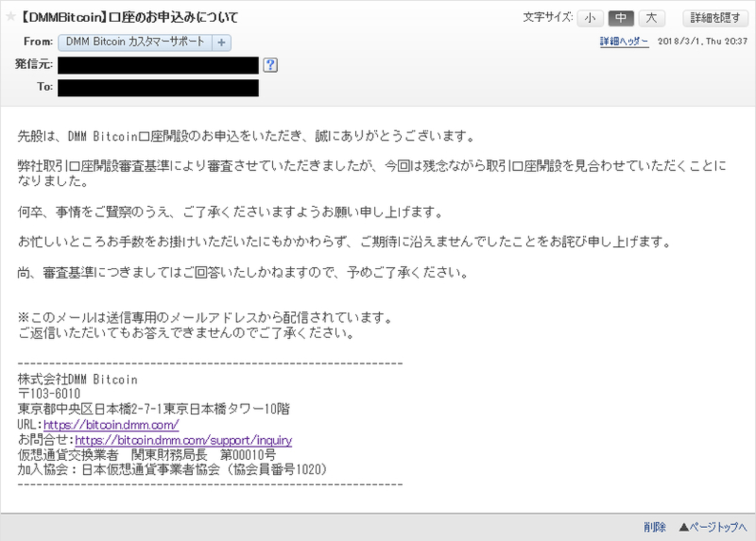Star this email with the star icon

click(x=10, y=17)
